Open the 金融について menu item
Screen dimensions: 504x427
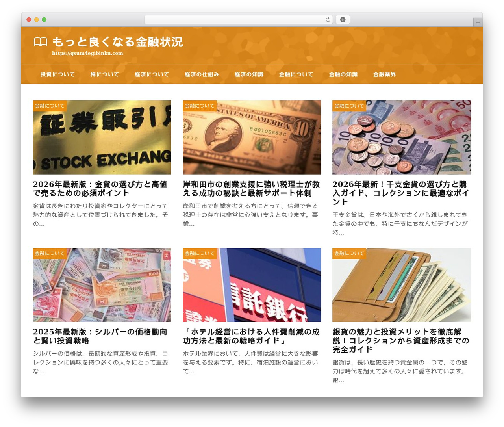[x=296, y=74]
